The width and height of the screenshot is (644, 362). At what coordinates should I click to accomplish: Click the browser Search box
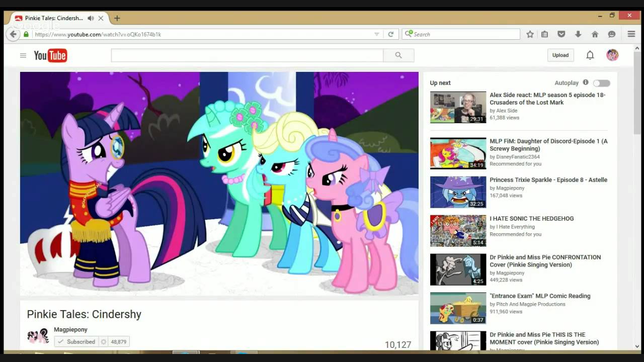pyautogui.click(x=461, y=34)
